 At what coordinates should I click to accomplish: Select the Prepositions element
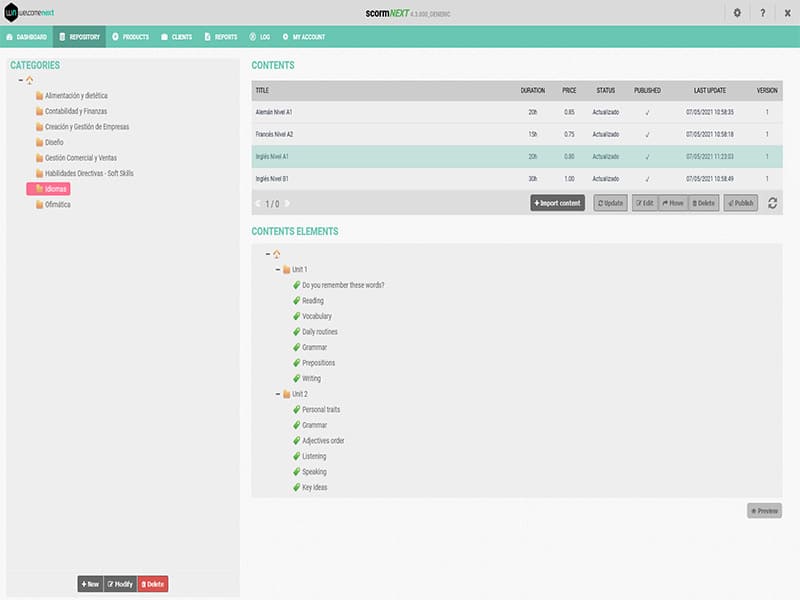[318, 363]
